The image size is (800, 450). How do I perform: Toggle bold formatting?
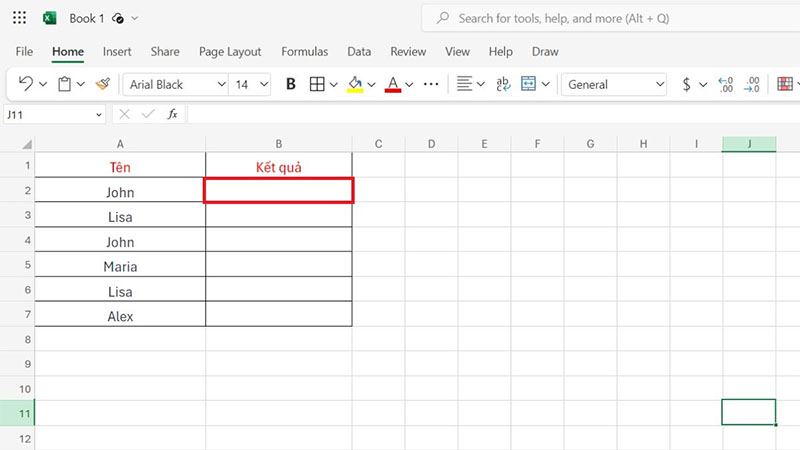click(291, 85)
